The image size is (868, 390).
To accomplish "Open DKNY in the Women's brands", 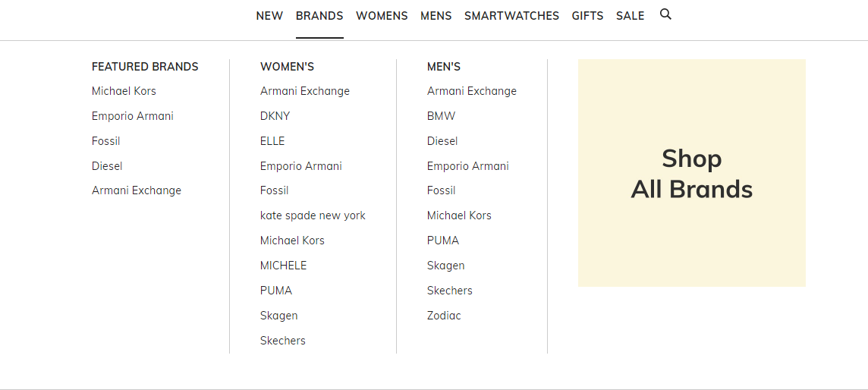I will tap(275, 116).
